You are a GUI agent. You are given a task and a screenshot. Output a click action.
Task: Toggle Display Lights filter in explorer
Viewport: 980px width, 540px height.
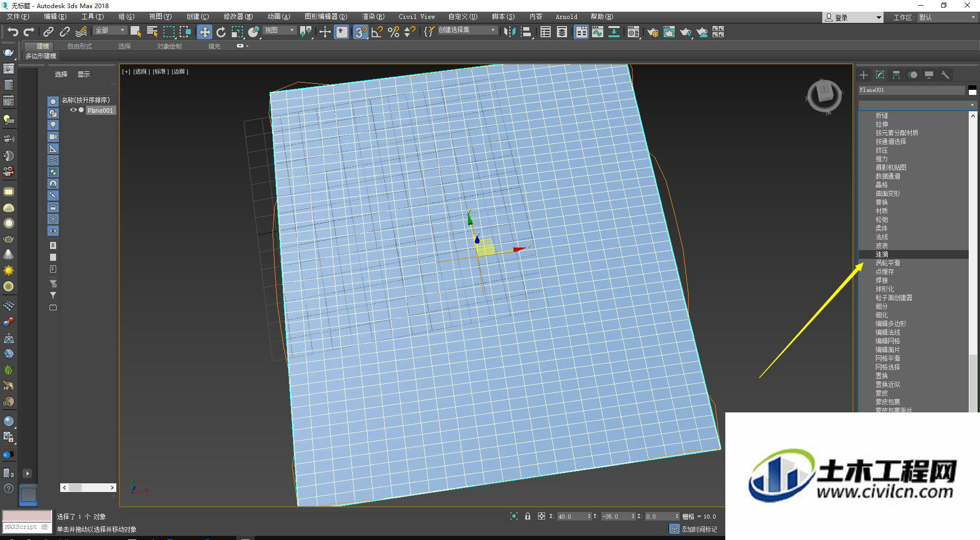tap(53, 125)
